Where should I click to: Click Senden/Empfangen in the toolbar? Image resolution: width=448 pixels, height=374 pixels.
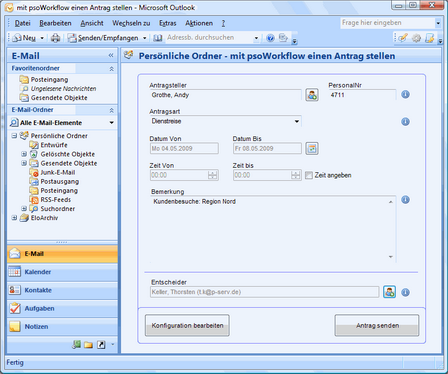[103, 38]
